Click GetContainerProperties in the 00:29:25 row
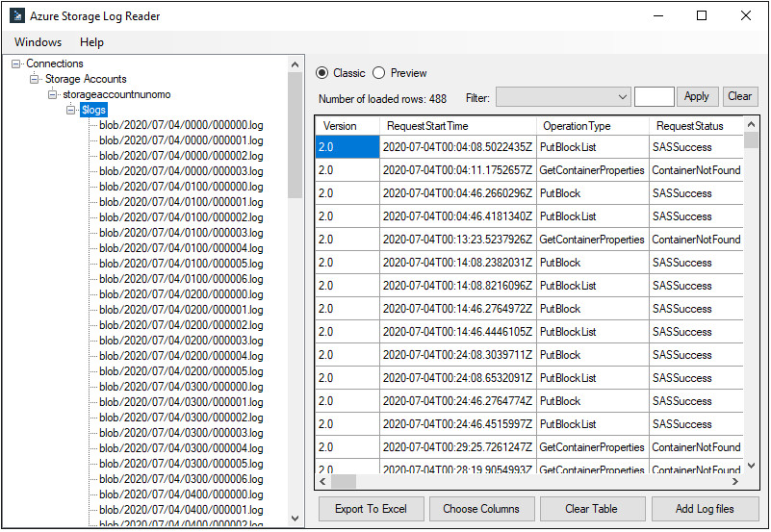 [593, 447]
